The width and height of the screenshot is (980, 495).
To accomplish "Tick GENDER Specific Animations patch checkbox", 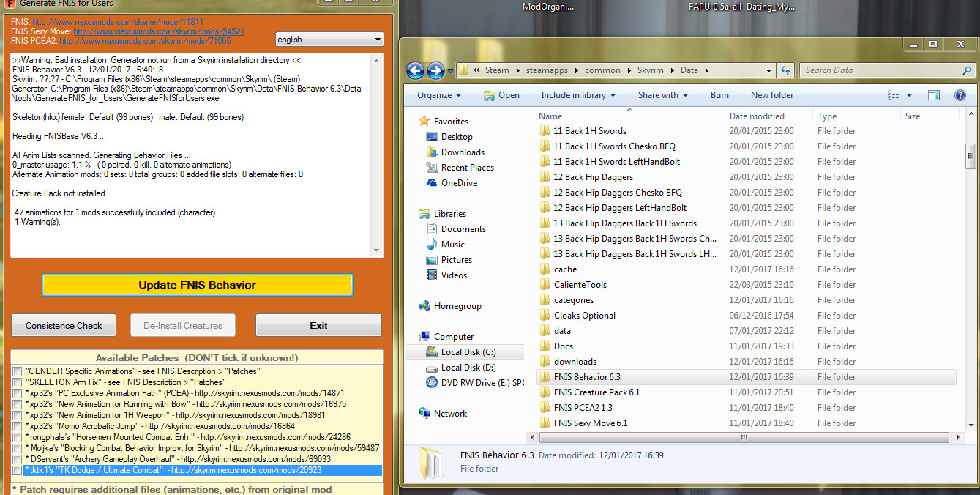I will coord(17,372).
